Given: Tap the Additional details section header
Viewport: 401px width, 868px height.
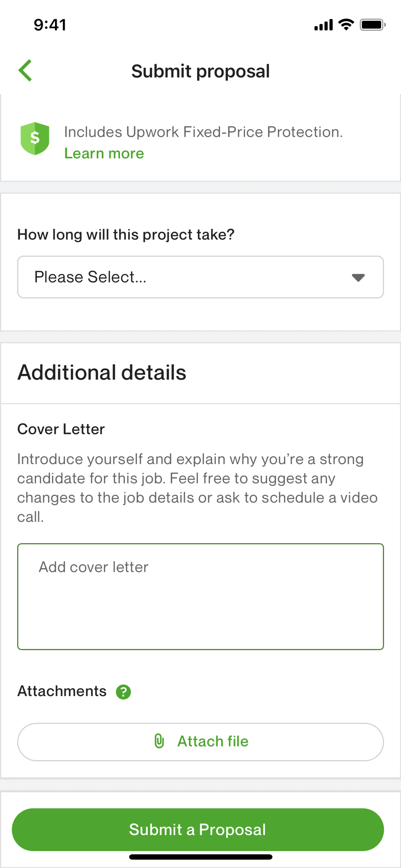Looking at the screenshot, I should [x=102, y=372].
